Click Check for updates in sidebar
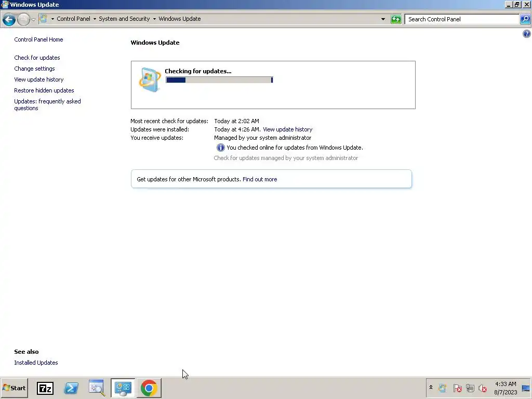This screenshot has width=532, height=399. tap(37, 58)
